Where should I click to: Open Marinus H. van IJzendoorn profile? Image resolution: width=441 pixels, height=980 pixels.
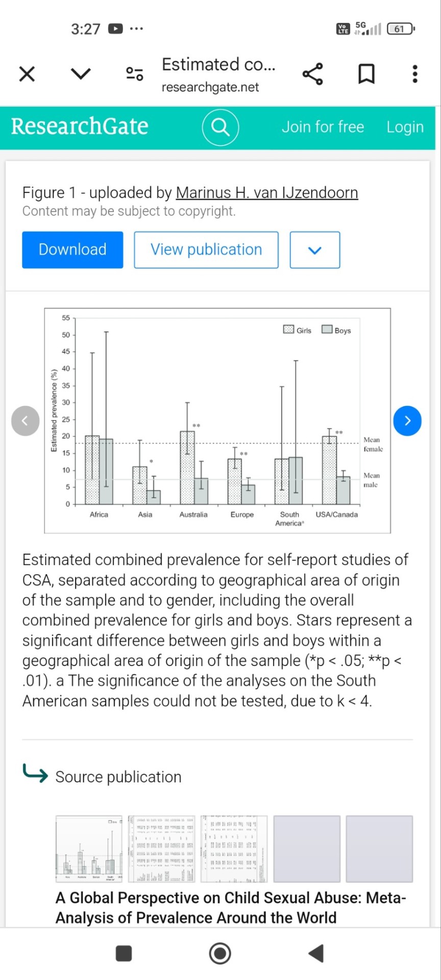(266, 193)
